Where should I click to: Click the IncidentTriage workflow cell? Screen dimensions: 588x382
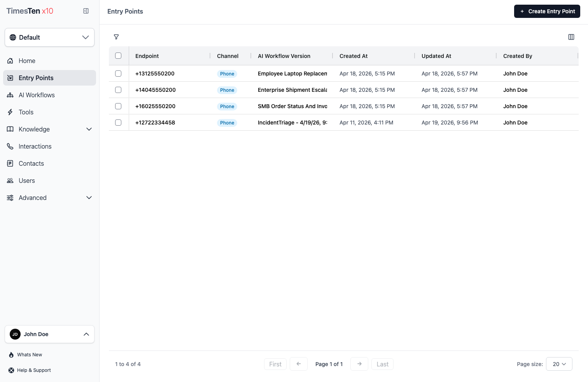pyautogui.click(x=292, y=123)
